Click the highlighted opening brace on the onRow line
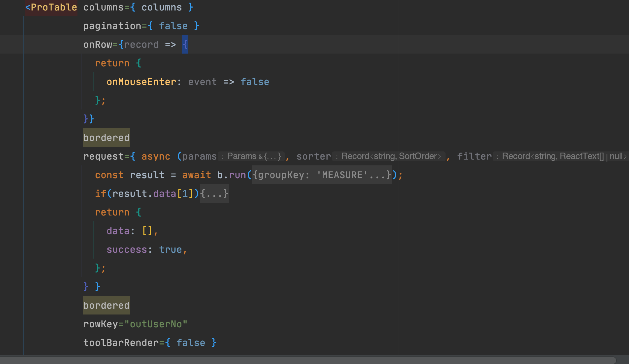The height and width of the screenshot is (364, 629). [x=185, y=45]
